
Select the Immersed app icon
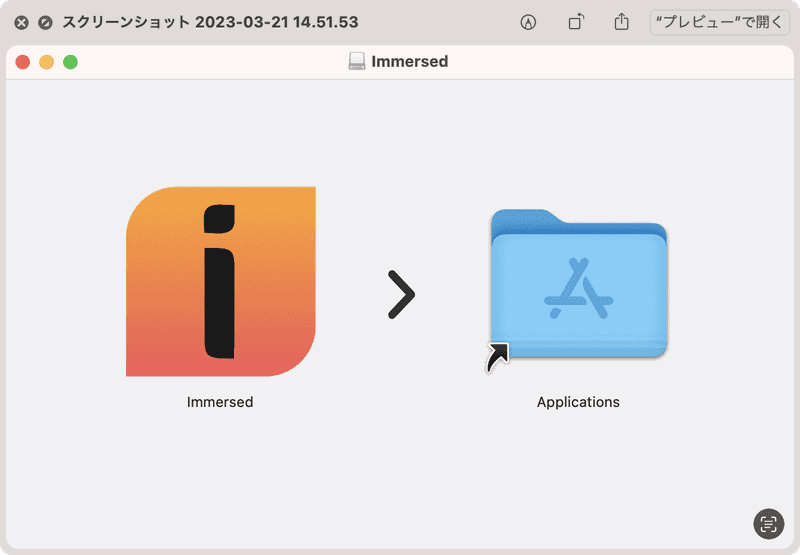point(221,282)
